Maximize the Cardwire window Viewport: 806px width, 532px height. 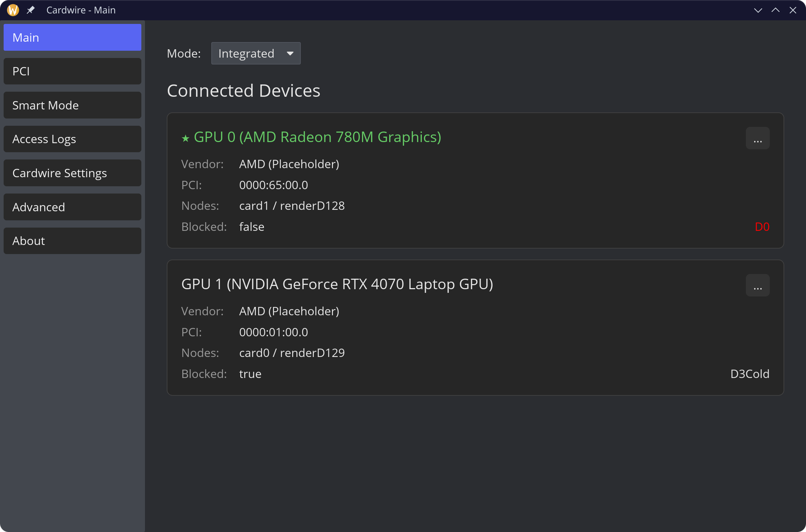775,10
